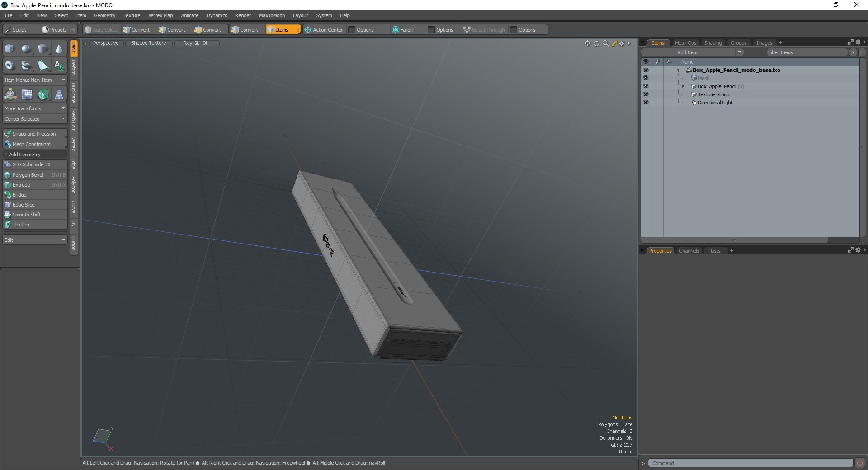Image resolution: width=868 pixels, height=470 pixels.
Task: Maximize the 3D viewport with the yellow arrow icon
Action: [x=614, y=43]
